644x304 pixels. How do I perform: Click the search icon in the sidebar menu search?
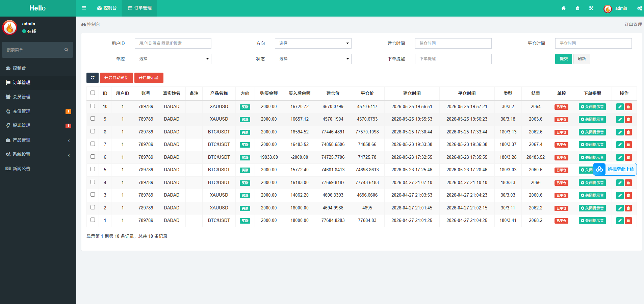pyautogui.click(x=66, y=50)
